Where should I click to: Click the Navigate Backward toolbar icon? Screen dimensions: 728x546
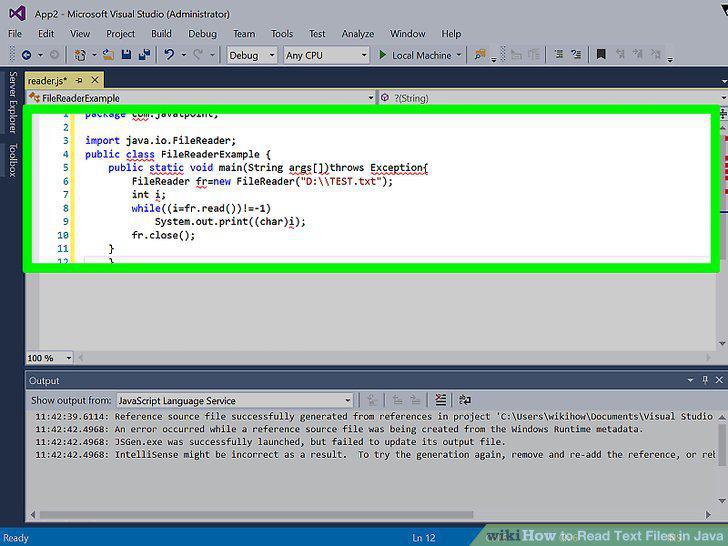26,55
